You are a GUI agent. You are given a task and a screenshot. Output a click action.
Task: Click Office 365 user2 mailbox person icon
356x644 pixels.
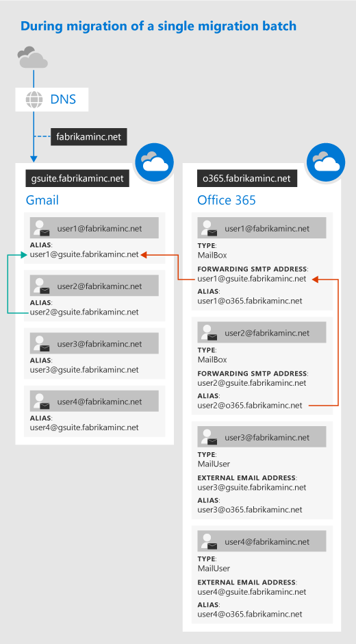(209, 333)
